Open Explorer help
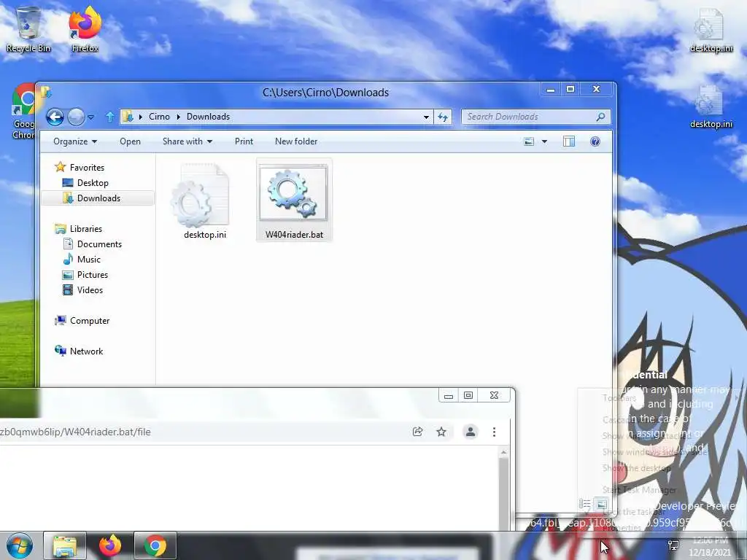The height and width of the screenshot is (560, 747). point(595,141)
